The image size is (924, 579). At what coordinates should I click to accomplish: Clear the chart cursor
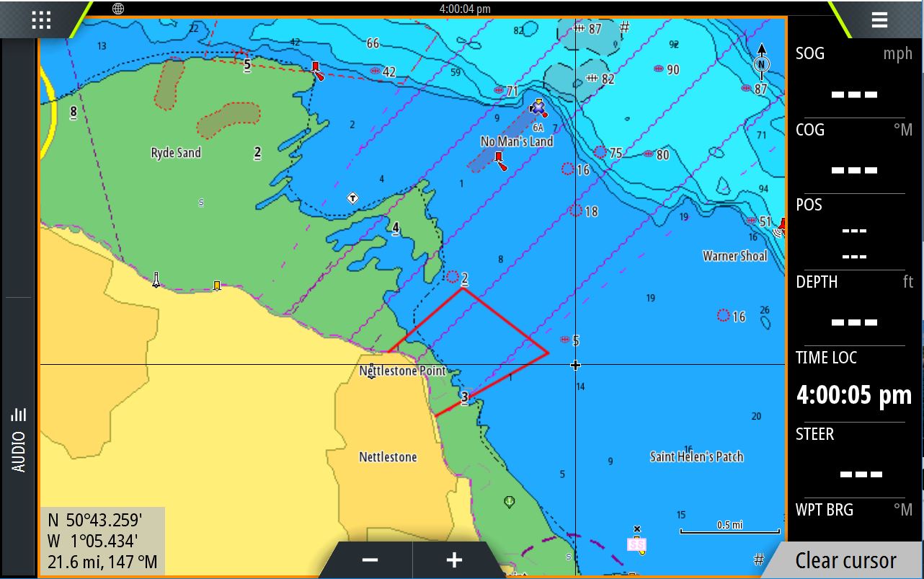coord(845,560)
